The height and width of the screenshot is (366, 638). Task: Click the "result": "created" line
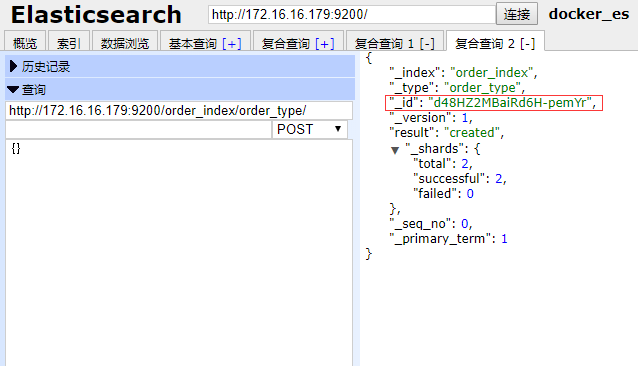pyautogui.click(x=446, y=133)
